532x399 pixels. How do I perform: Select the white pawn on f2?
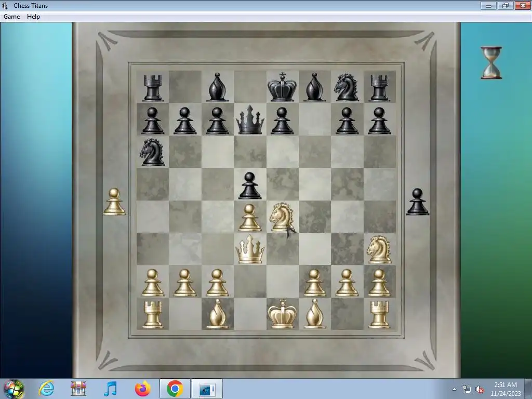pyautogui.click(x=314, y=283)
